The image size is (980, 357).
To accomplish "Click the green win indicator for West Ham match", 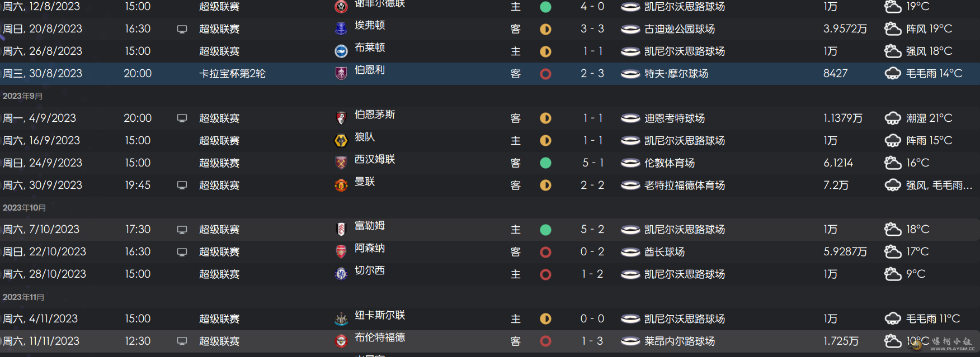I will (x=545, y=163).
